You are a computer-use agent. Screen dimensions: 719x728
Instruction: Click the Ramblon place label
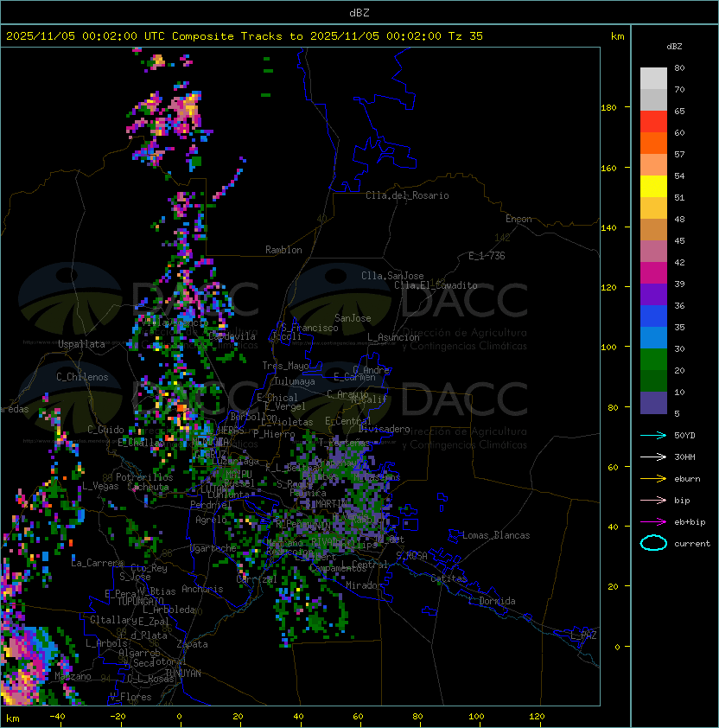283,250
